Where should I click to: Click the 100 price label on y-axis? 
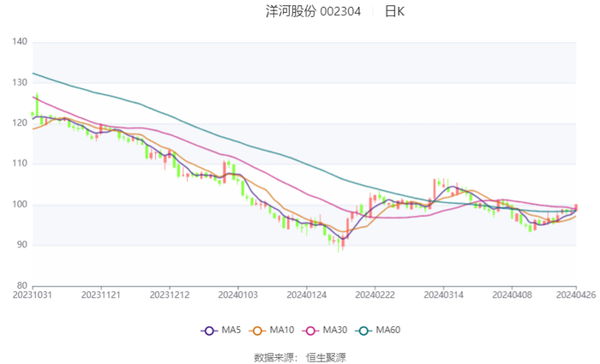(x=20, y=205)
